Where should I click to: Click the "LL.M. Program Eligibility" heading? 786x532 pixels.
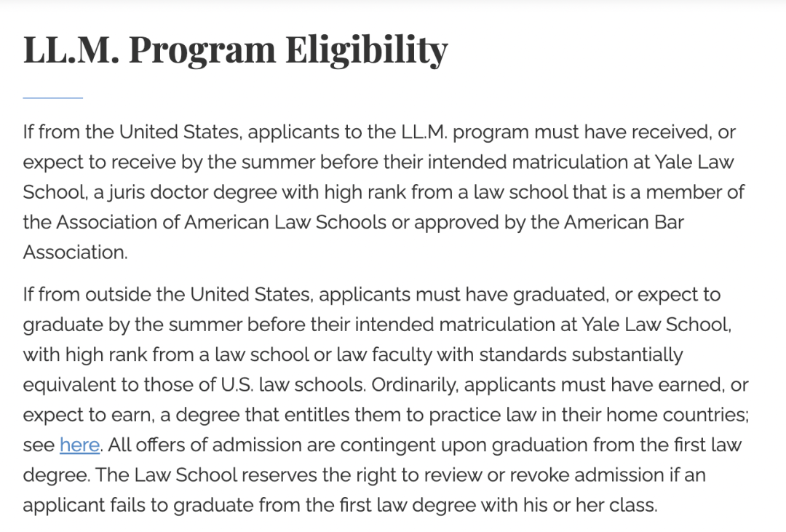(235, 49)
